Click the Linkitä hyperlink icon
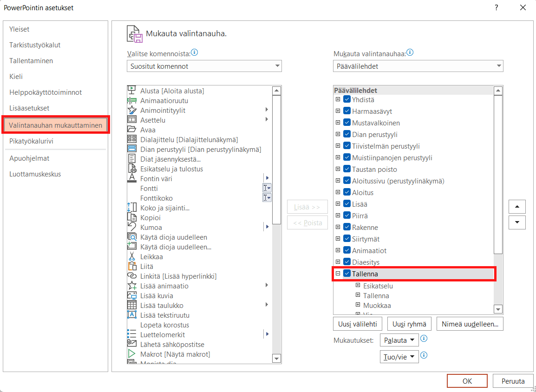The image size is (536, 392). [132, 276]
